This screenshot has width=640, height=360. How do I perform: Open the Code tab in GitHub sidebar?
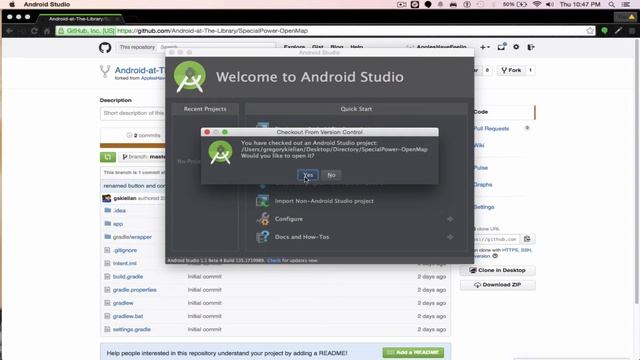[x=480, y=112]
